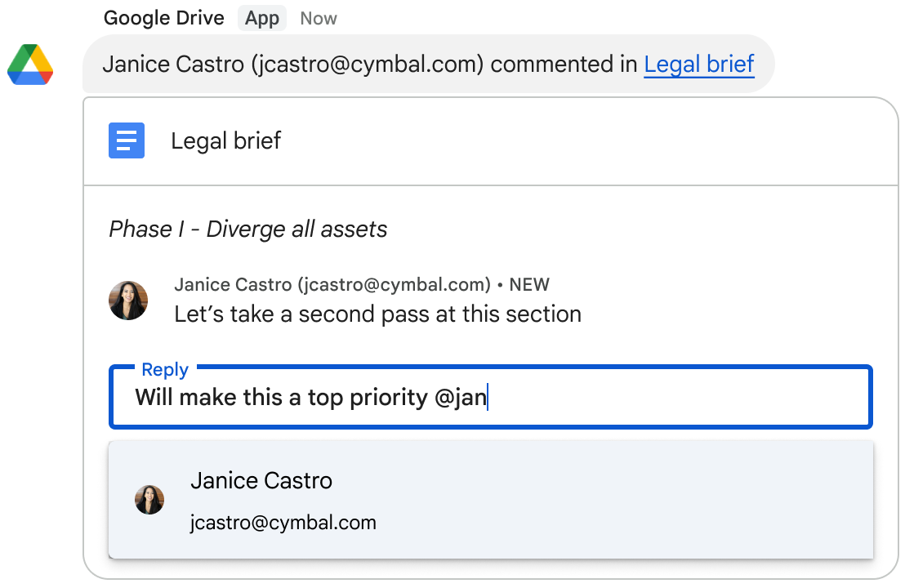Click the blue Reply label on the field
Screen dimensions: 905x588
(165, 369)
